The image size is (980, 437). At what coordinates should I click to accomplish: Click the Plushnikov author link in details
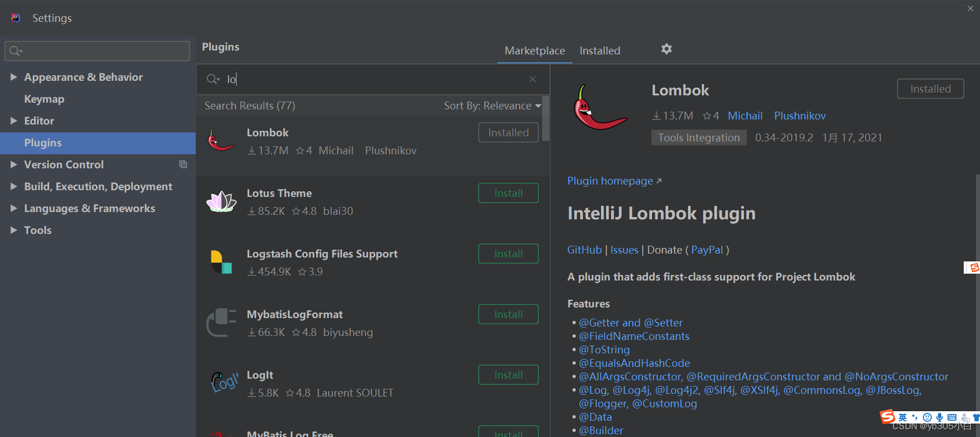click(x=799, y=116)
